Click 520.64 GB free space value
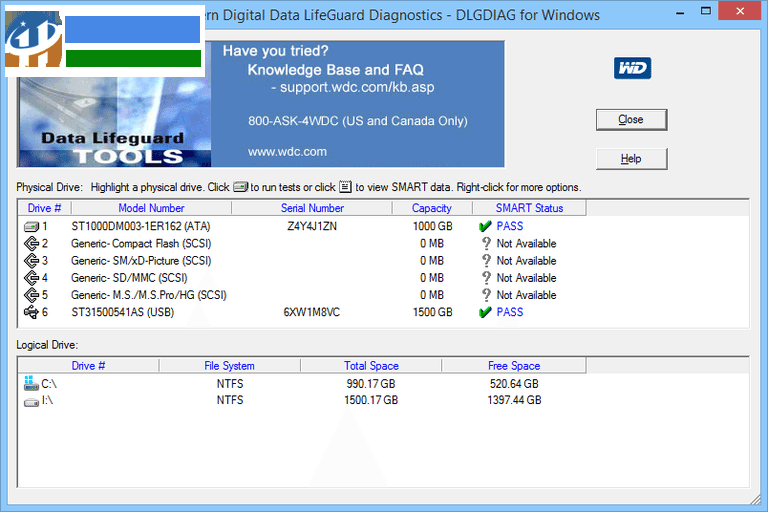Viewport: 768px width, 512px height. [514, 384]
